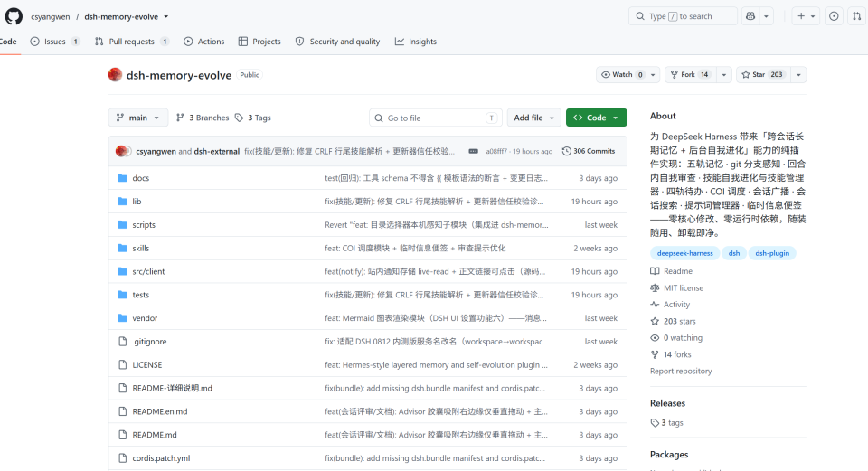Star the repository

coord(763,75)
